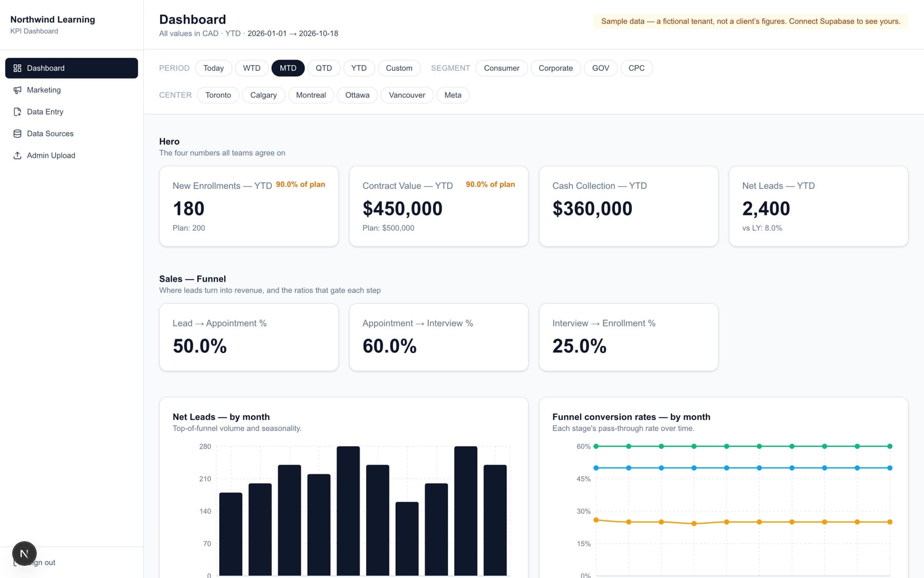
Task: Enable the GOV segment filter
Action: click(601, 68)
